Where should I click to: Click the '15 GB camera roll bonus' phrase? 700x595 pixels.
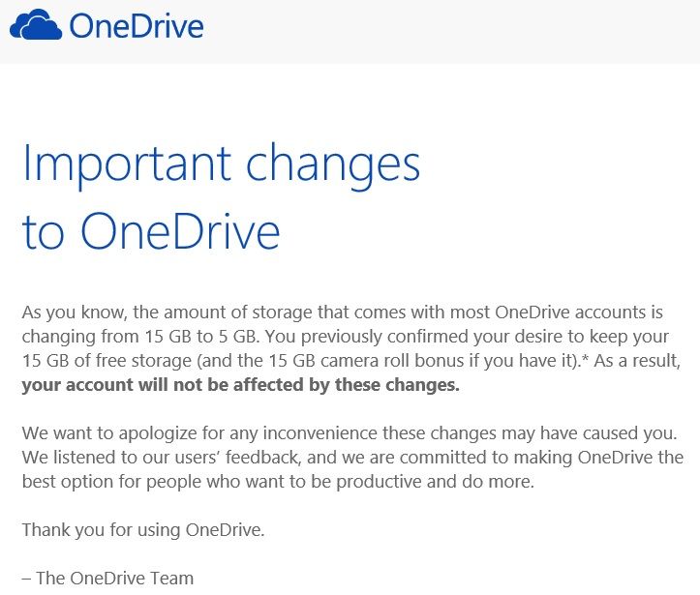(x=367, y=361)
